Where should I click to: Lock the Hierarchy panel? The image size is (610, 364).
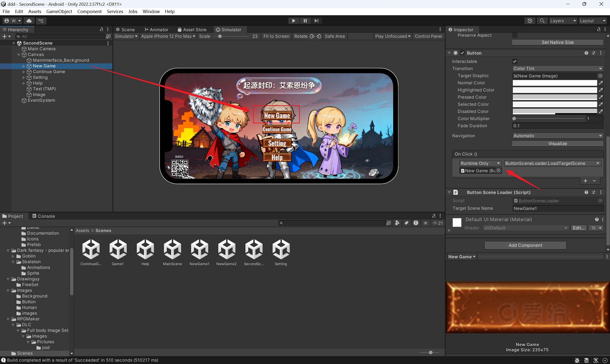pyautogui.click(x=101, y=30)
